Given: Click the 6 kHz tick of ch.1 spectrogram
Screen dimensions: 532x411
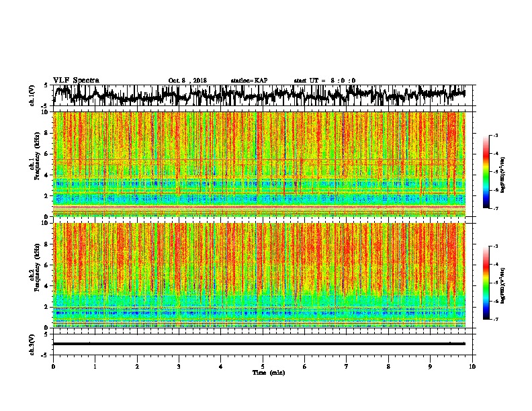Looking at the screenshot, I should 47,154.
